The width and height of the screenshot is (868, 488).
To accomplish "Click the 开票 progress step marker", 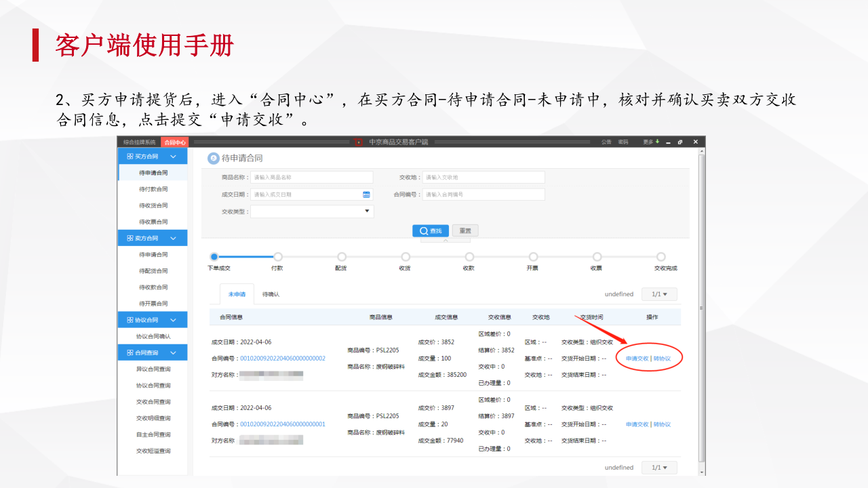I will [533, 257].
